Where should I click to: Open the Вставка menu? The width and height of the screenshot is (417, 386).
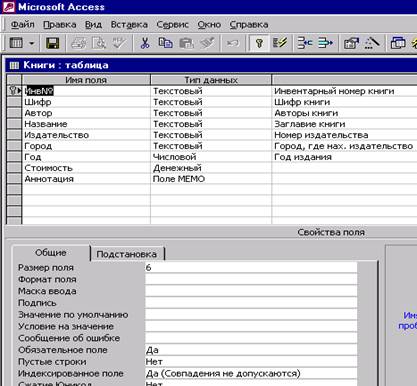click(129, 25)
